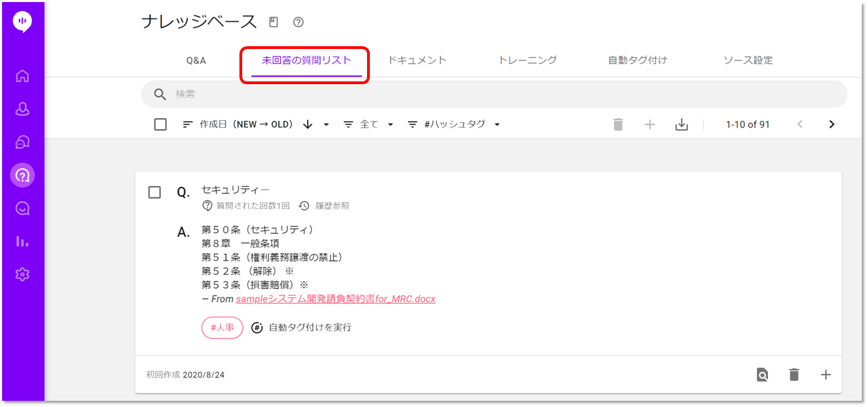Open the chatbot face icon in sidebar

click(23, 208)
